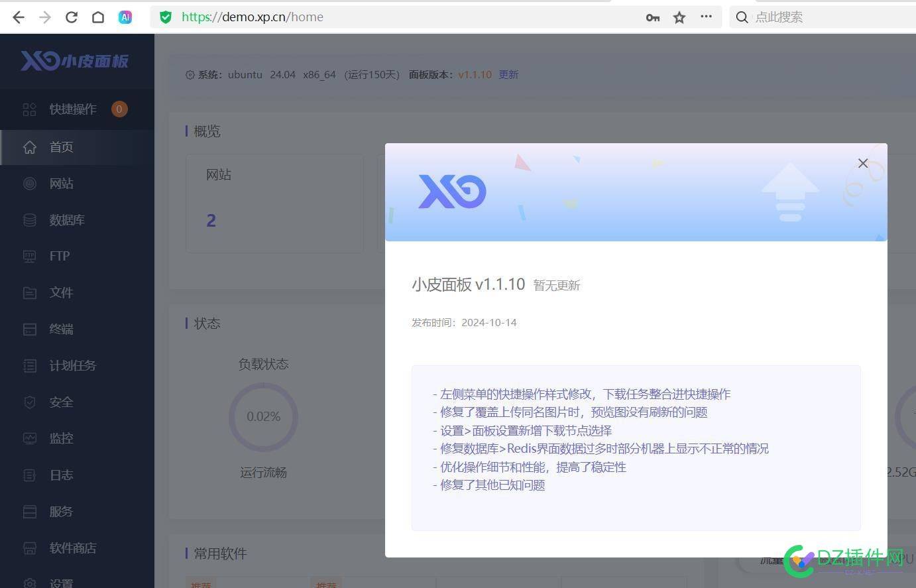Click the 常用软件 section heading
This screenshot has width=916, height=588.
click(220, 554)
